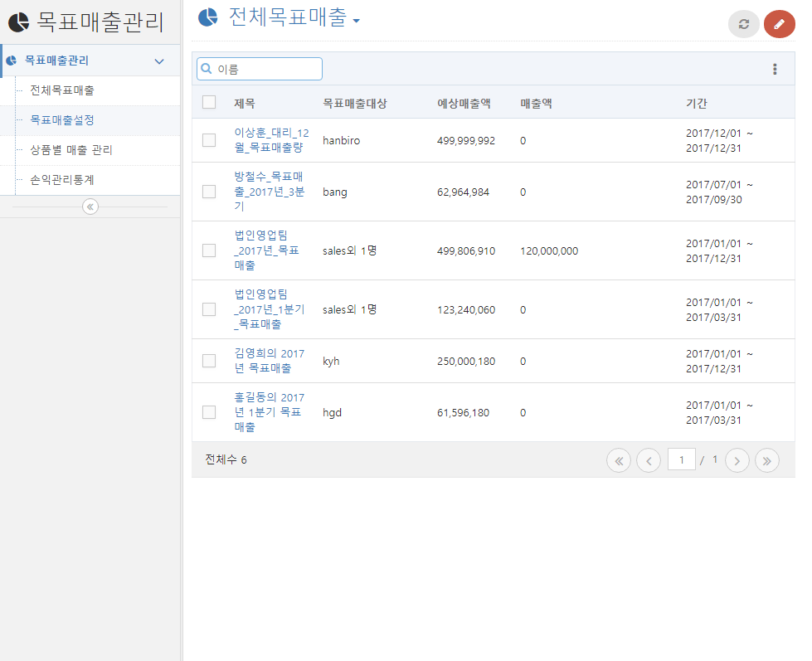The image size is (812, 661).
Task: Check the 법인영업팀_2017년_목표매출 row checkbox
Action: [x=209, y=250]
